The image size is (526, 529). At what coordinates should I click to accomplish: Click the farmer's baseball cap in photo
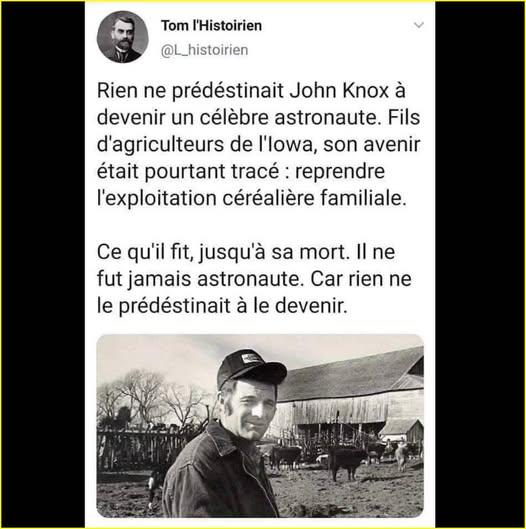(x=250, y=368)
